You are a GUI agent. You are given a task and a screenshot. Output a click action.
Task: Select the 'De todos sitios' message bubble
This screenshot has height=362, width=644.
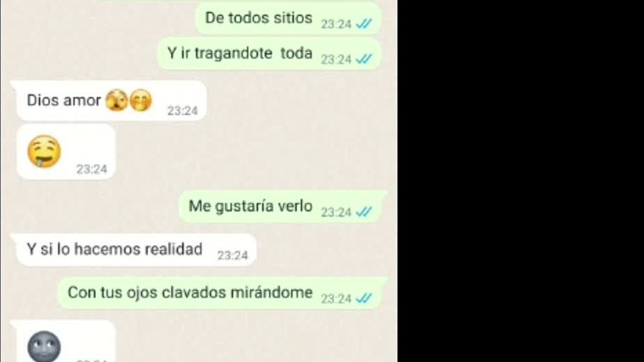point(288,19)
